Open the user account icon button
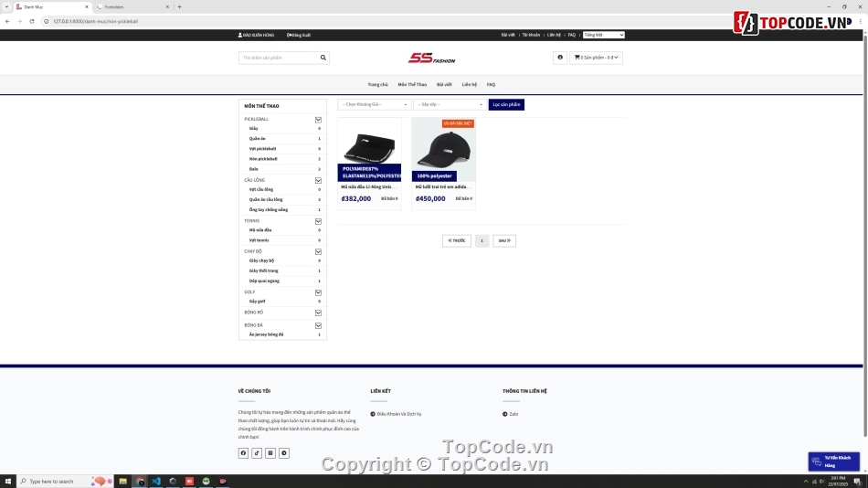Image resolution: width=868 pixels, height=488 pixels. pyautogui.click(x=560, y=58)
